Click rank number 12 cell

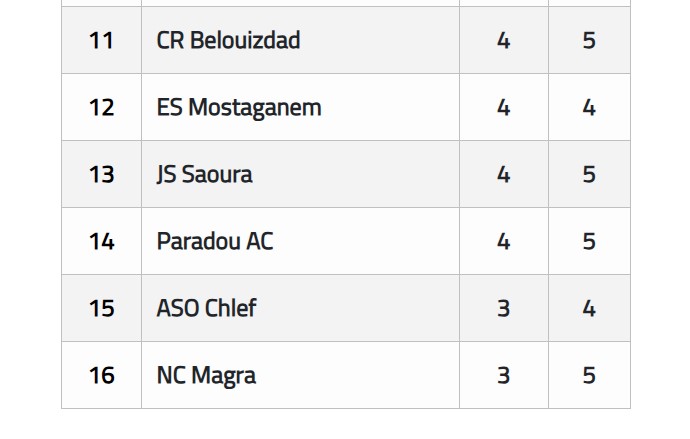102,107
